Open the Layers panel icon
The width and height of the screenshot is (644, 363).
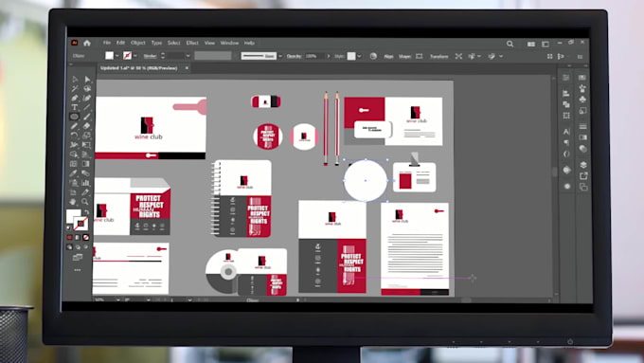click(583, 165)
